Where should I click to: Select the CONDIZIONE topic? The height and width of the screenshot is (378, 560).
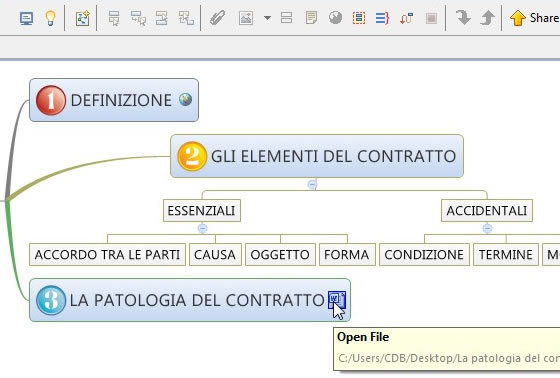pos(424,255)
